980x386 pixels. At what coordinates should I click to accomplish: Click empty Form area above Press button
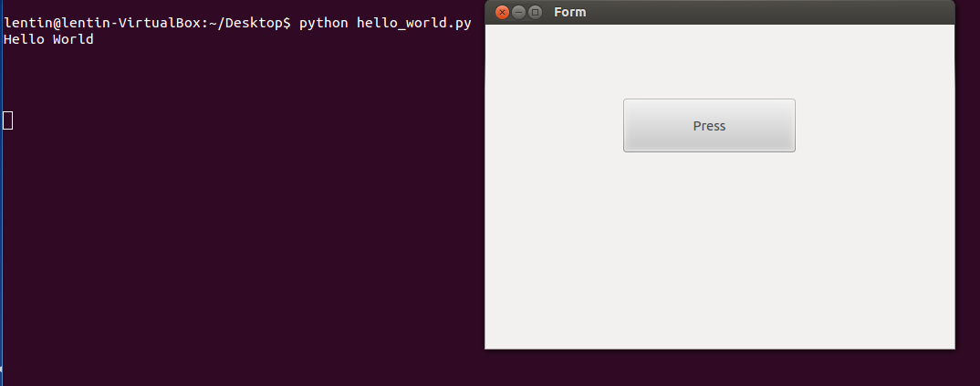click(x=709, y=60)
